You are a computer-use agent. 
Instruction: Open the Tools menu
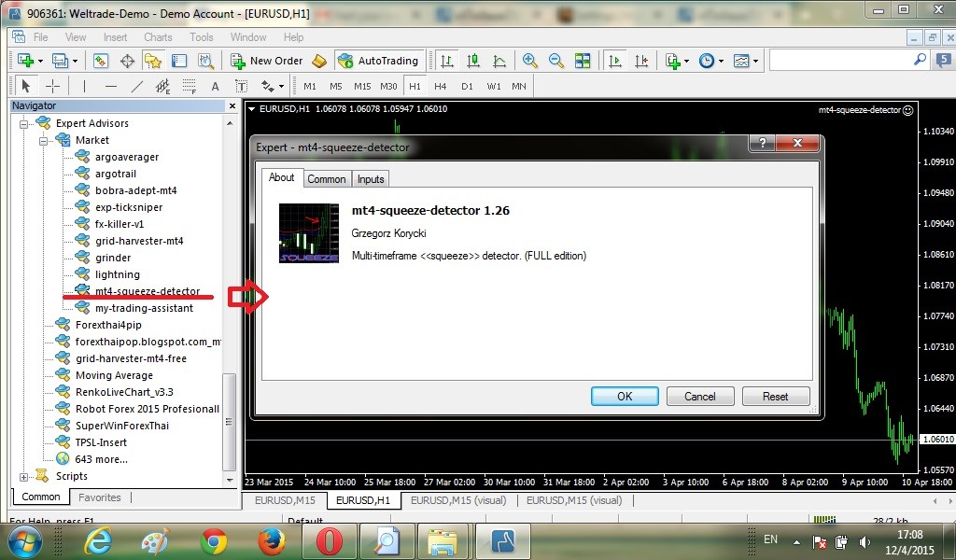tap(202, 37)
